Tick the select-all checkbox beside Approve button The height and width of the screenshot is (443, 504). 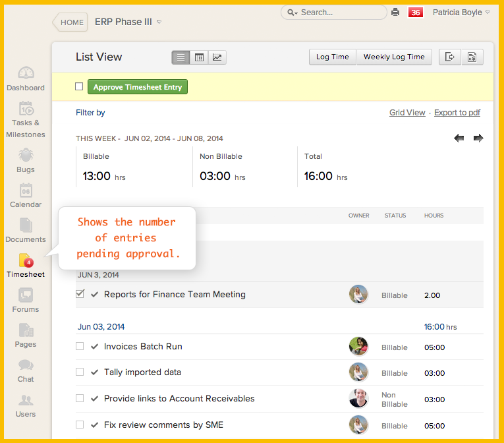[79, 86]
